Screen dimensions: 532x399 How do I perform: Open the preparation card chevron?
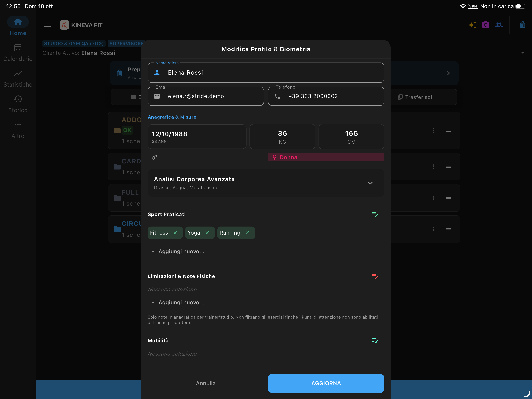point(448,73)
